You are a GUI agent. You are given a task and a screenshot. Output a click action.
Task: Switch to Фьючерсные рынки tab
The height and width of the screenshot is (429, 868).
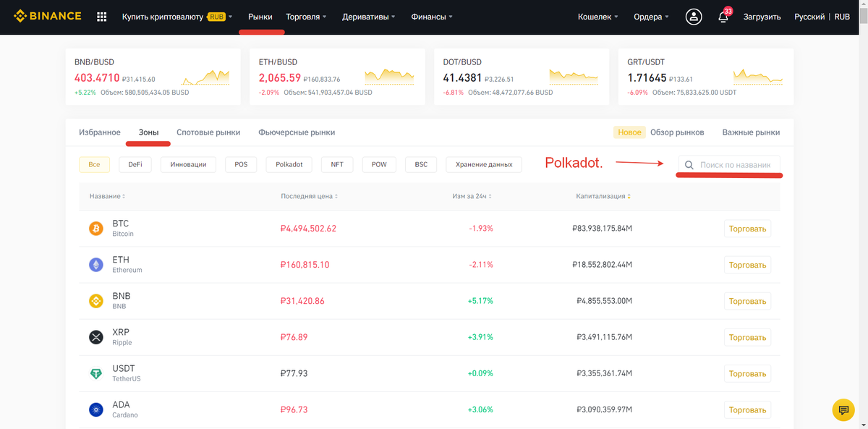tap(297, 132)
